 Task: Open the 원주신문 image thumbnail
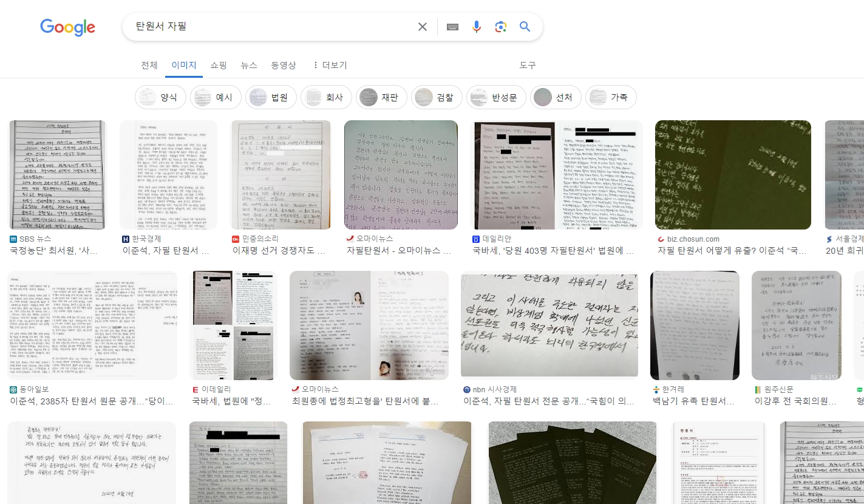coord(797,325)
